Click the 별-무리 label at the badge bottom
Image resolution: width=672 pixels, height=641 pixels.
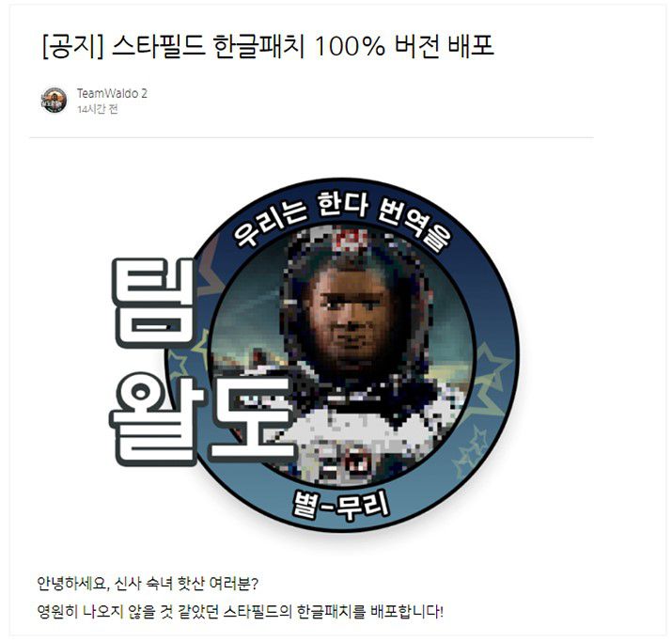[x=341, y=506]
